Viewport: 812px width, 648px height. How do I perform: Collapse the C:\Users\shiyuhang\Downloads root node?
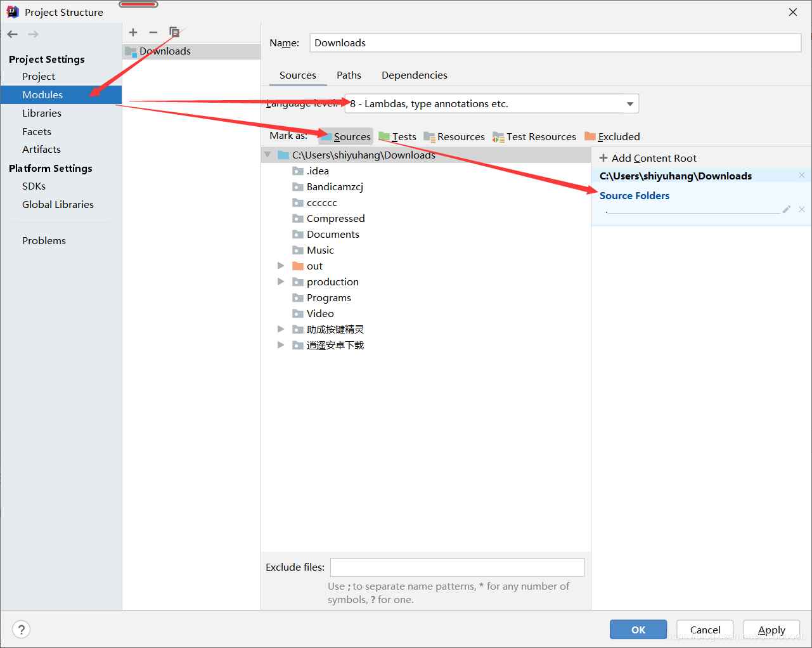tap(267, 155)
